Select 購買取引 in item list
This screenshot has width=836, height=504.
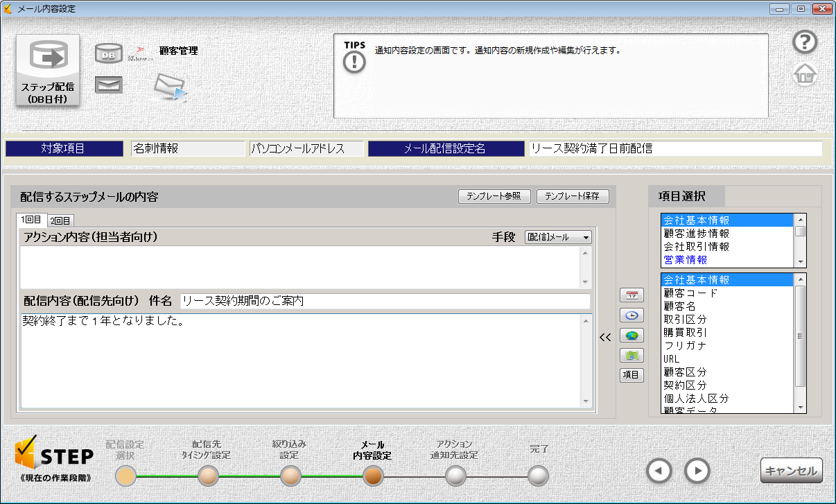(x=727, y=333)
